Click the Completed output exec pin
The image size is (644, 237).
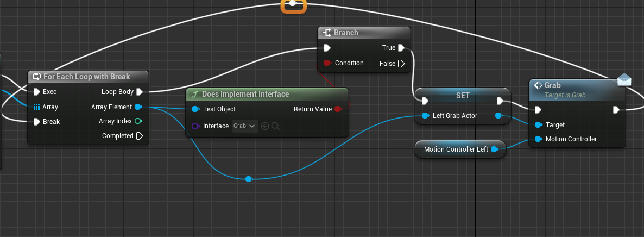point(139,136)
